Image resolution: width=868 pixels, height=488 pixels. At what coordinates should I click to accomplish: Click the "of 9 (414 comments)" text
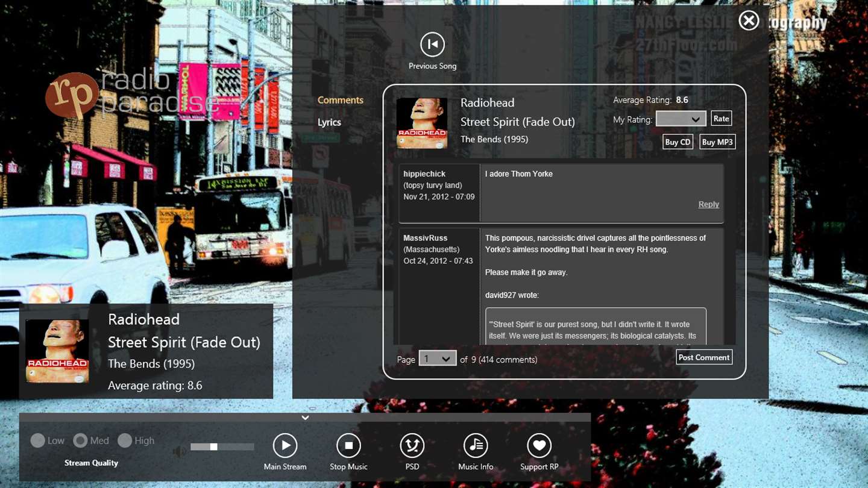[498, 360]
